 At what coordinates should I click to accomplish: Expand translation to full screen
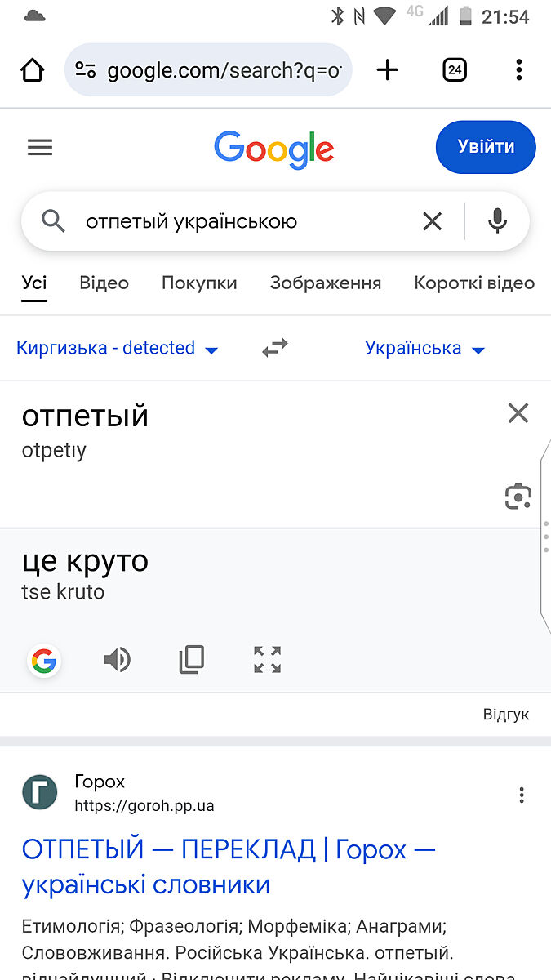tap(267, 660)
